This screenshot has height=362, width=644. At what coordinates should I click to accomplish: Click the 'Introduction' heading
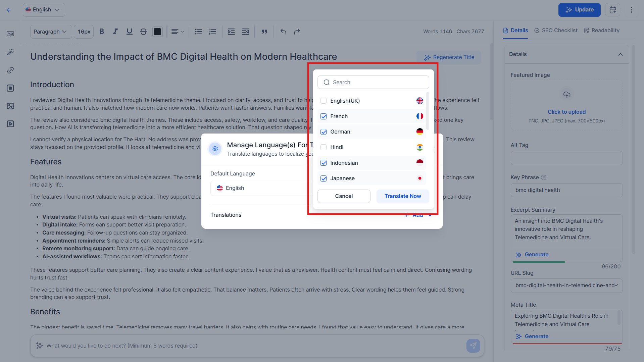pyautogui.click(x=52, y=85)
